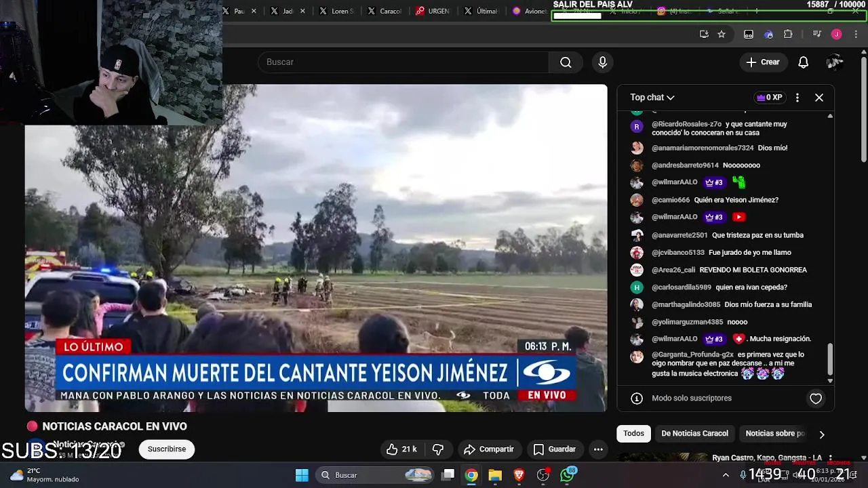Close the live chat panel
868x488 pixels.
tap(819, 98)
